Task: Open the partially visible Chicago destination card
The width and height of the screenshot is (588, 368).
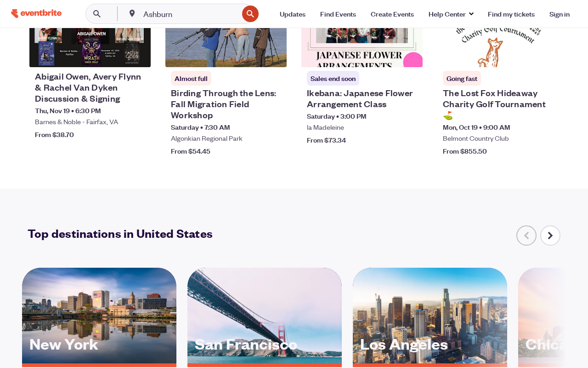Action: click(542, 318)
